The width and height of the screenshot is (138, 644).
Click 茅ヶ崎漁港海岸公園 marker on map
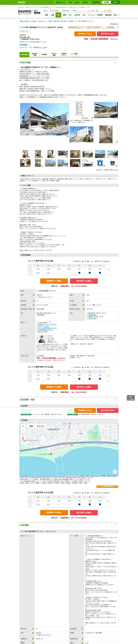click(x=51, y=454)
